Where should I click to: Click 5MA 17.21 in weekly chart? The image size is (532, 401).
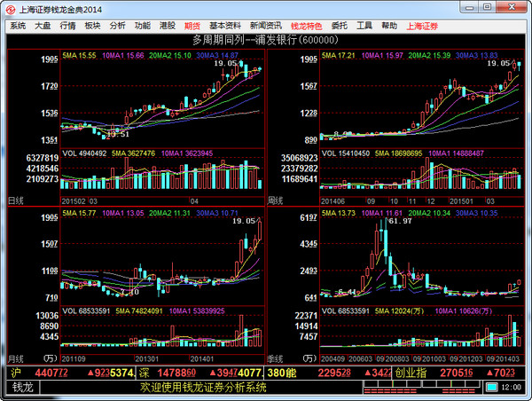tap(339, 55)
